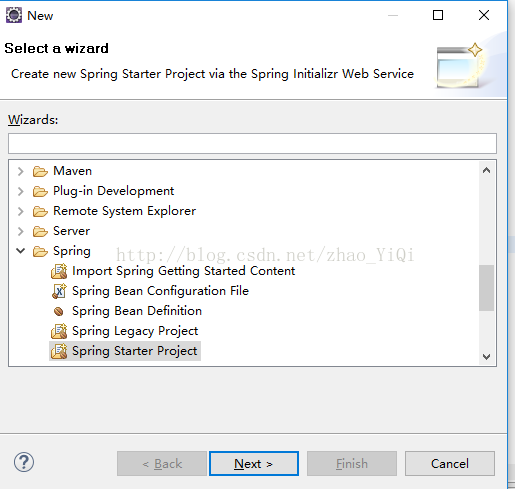Click the wizard list scrollbar thumb
Viewport: 515px width, 489px height.
click(x=486, y=288)
